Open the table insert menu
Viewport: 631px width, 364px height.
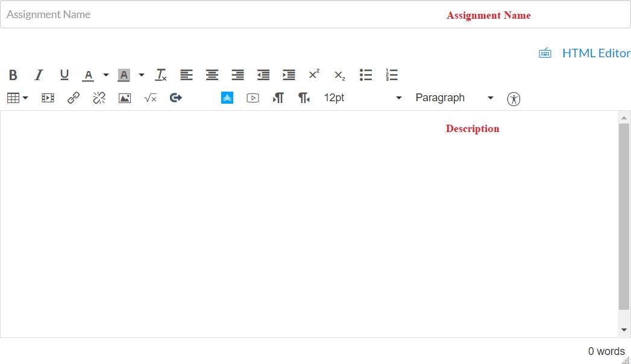(17, 98)
